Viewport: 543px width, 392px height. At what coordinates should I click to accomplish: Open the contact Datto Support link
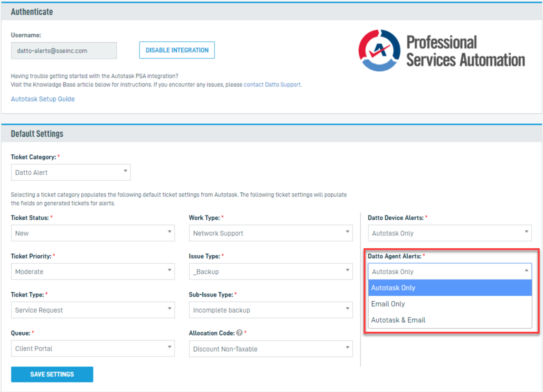pyautogui.click(x=272, y=84)
